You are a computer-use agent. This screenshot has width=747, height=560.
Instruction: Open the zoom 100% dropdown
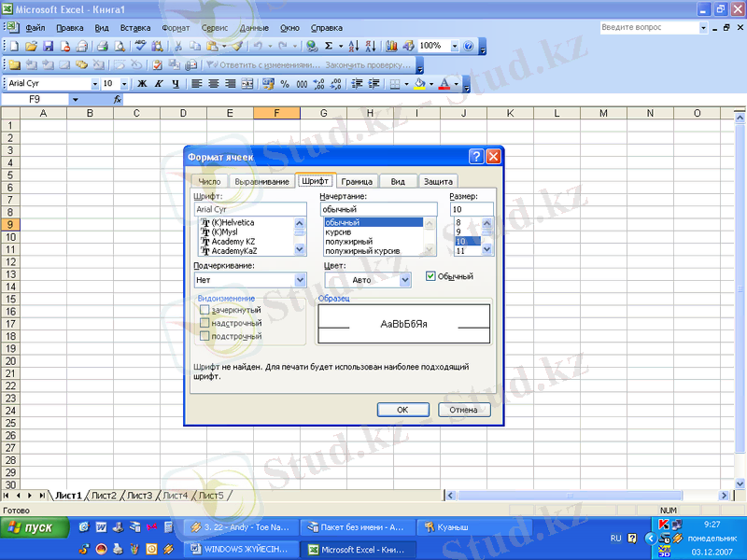455,46
